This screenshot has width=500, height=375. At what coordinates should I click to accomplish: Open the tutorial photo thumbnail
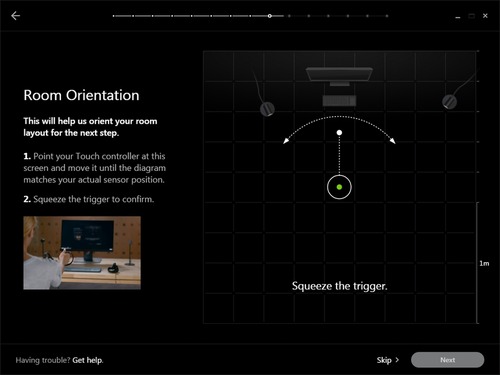[82, 253]
